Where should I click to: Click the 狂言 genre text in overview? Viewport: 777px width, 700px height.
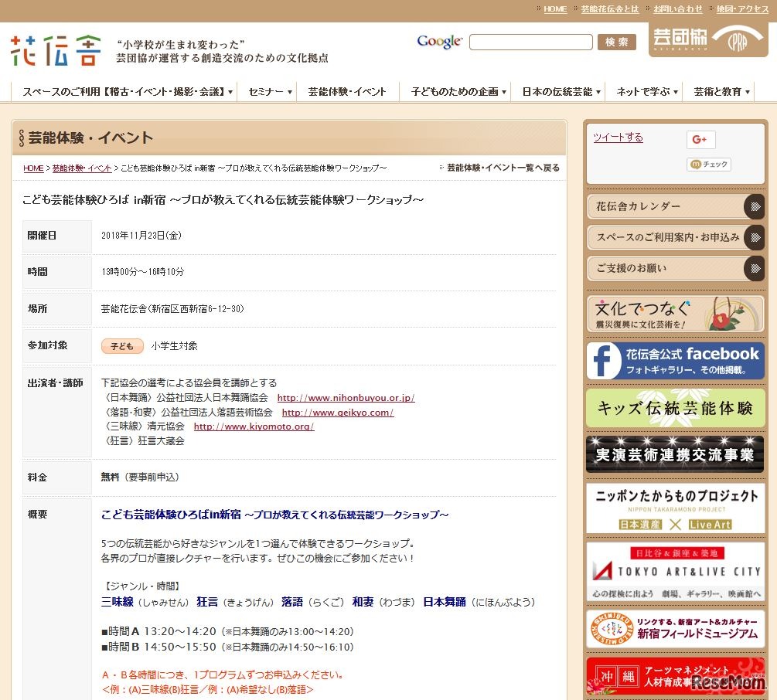[x=207, y=602]
